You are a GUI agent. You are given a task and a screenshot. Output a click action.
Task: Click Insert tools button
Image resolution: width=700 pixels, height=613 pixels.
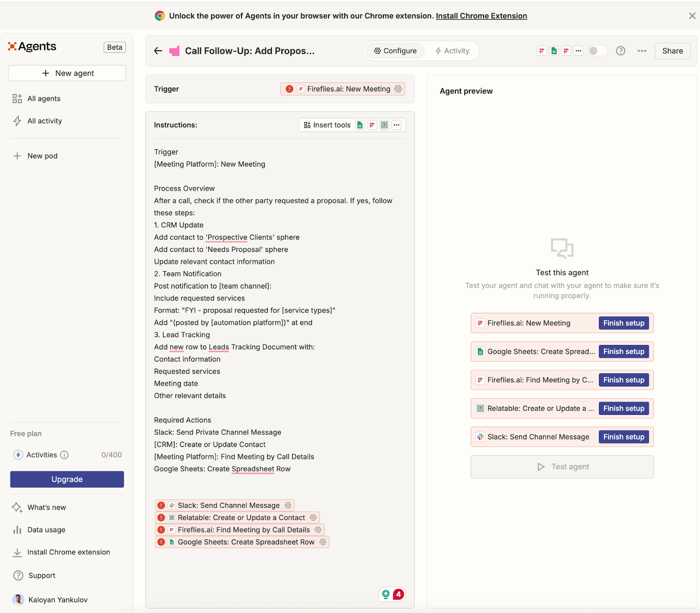[x=327, y=125]
